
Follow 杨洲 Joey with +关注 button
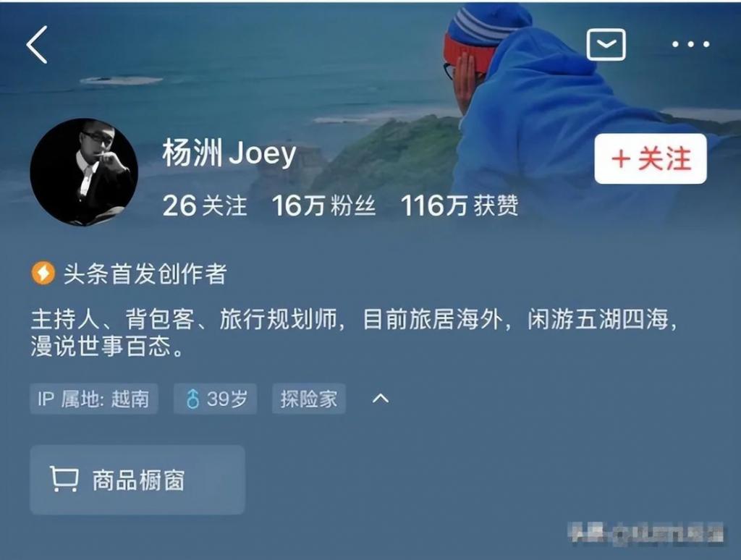(651, 158)
